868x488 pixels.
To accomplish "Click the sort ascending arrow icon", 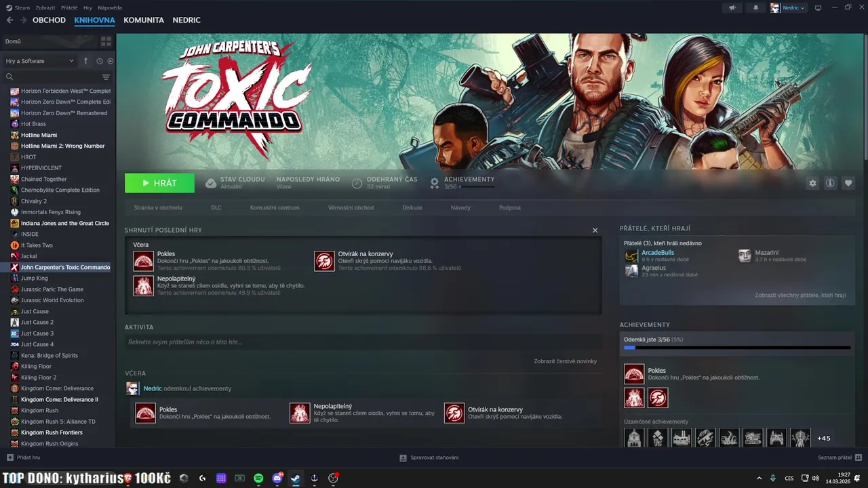I will (x=85, y=61).
